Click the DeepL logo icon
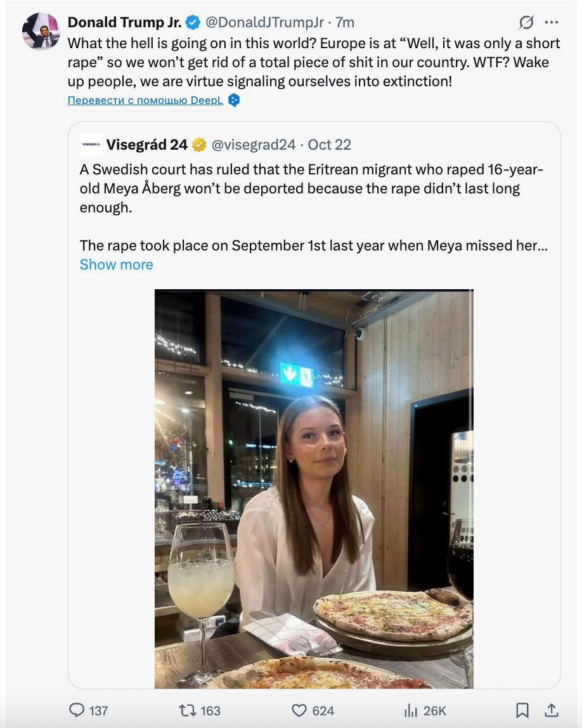Viewport: 582px width, 728px height. 234,100
